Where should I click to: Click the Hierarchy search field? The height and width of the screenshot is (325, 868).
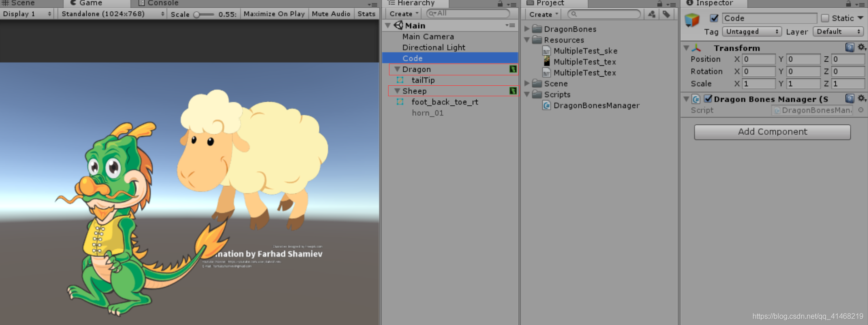coord(468,14)
